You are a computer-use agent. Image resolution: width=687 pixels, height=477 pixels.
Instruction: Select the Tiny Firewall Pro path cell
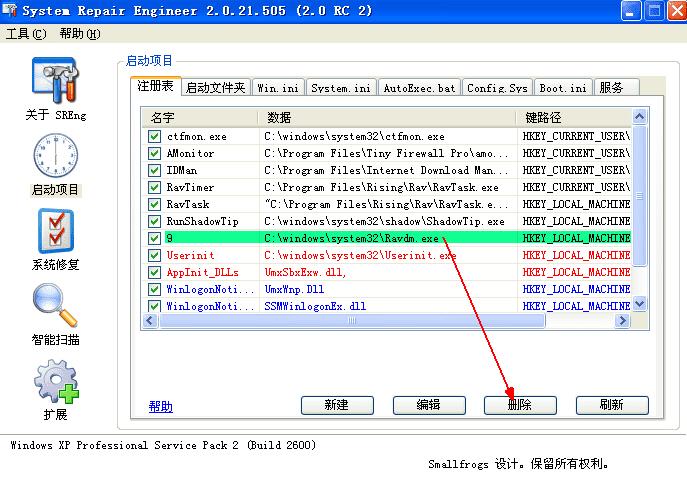click(x=388, y=153)
